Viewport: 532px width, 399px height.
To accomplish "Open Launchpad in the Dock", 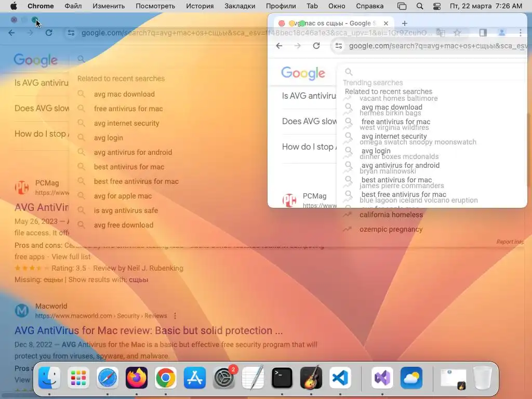I will 78,378.
